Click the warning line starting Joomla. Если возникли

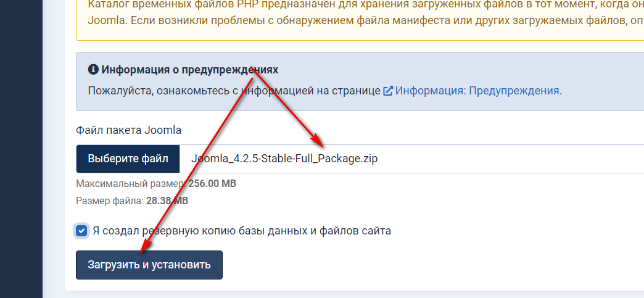click(x=364, y=20)
